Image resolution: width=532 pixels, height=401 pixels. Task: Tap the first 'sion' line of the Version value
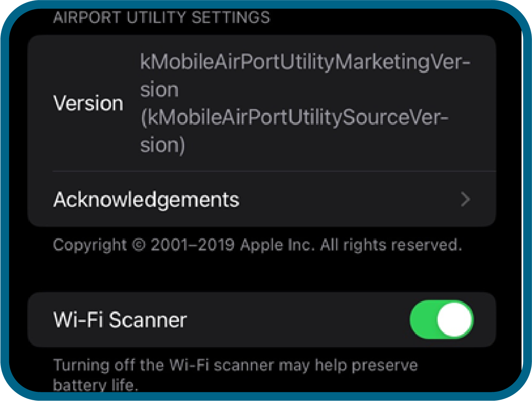(x=159, y=90)
